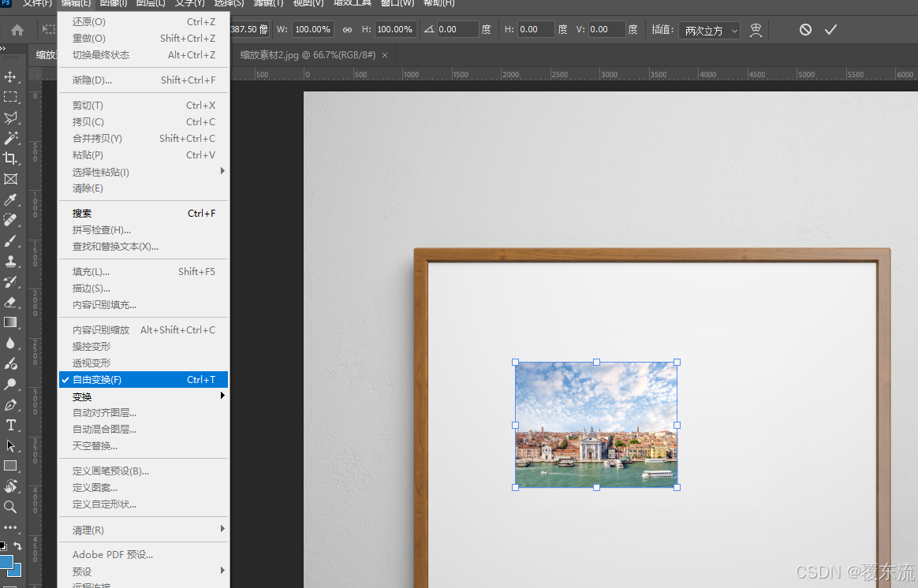Screen dimensions: 918x588
Task: Select the Eyedropper tool
Action: click(10, 199)
